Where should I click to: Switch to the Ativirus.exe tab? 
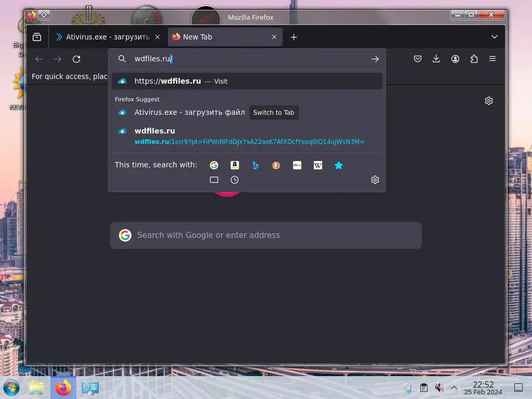click(x=108, y=37)
